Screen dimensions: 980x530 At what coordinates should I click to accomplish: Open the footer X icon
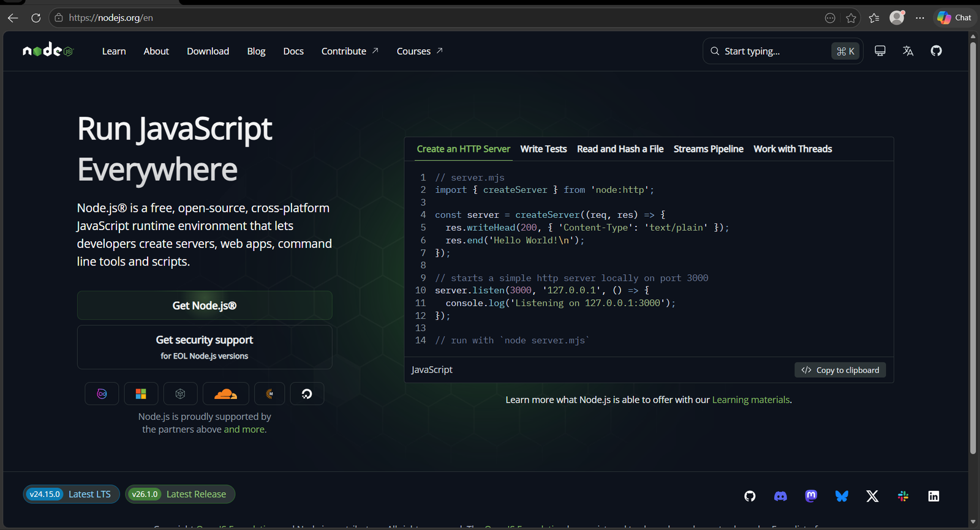click(872, 496)
